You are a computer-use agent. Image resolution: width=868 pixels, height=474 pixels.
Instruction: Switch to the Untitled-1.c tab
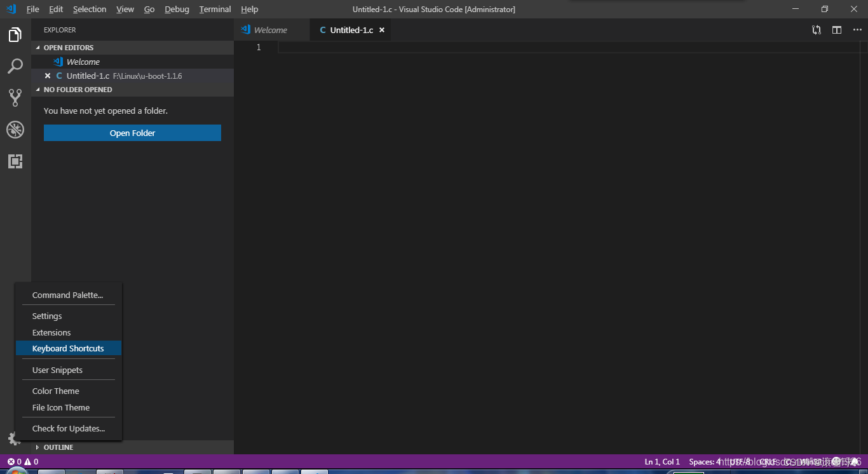pyautogui.click(x=351, y=30)
